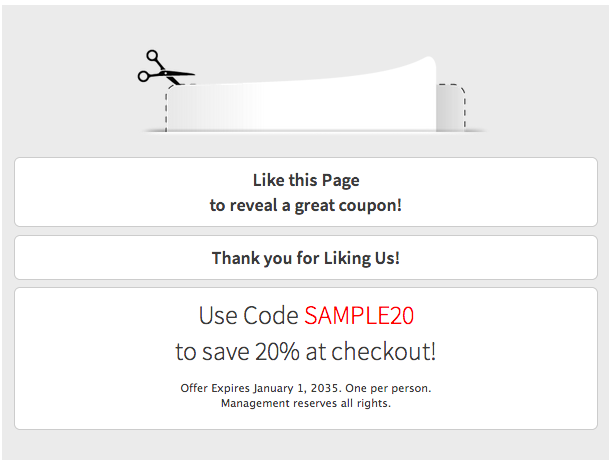
Task: Click the peeled white coupon flap
Action: click(x=302, y=102)
